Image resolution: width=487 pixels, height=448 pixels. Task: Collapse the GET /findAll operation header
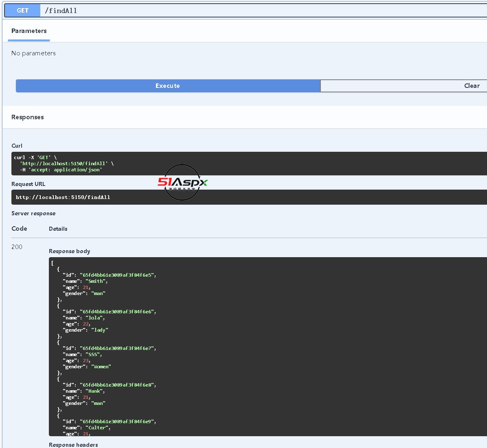pos(246,10)
